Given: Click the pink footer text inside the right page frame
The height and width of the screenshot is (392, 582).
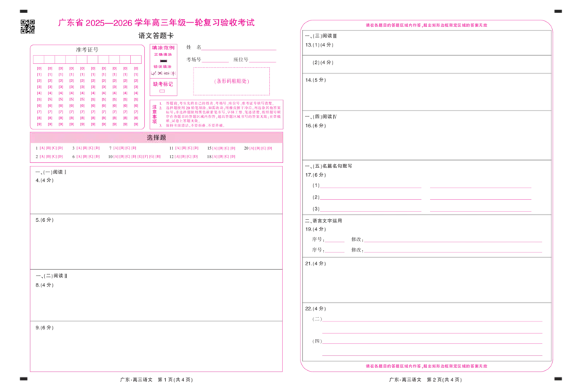Looking at the screenshot, I should [x=426, y=366].
